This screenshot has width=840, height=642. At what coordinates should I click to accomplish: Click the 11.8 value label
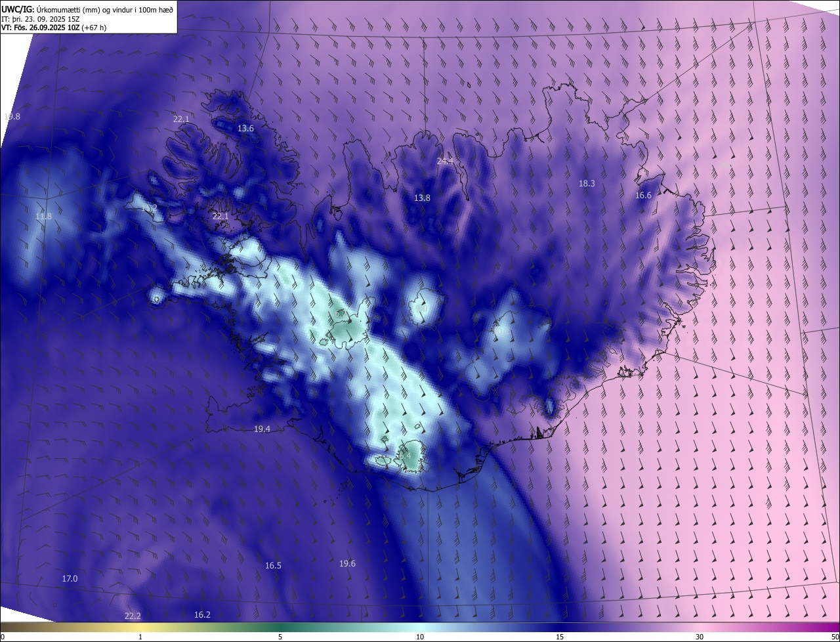43,216
